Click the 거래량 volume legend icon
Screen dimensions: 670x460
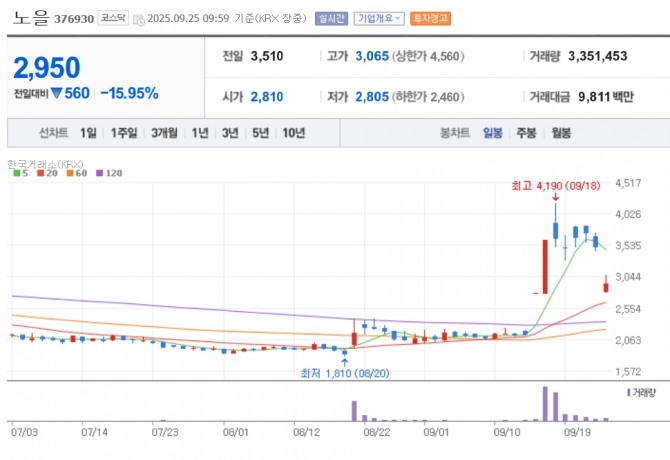click(629, 392)
